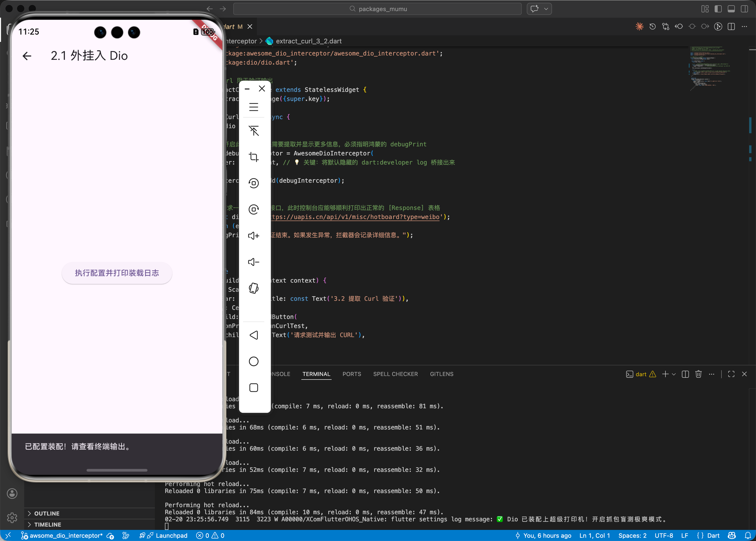The width and height of the screenshot is (756, 541).
Task: Click the kill terminal trash icon
Action: click(699, 374)
